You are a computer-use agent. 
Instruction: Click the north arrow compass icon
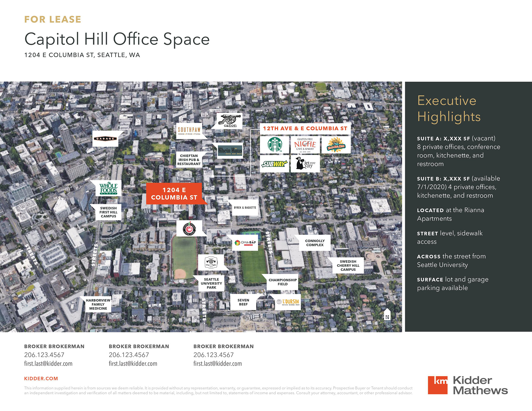387,314
